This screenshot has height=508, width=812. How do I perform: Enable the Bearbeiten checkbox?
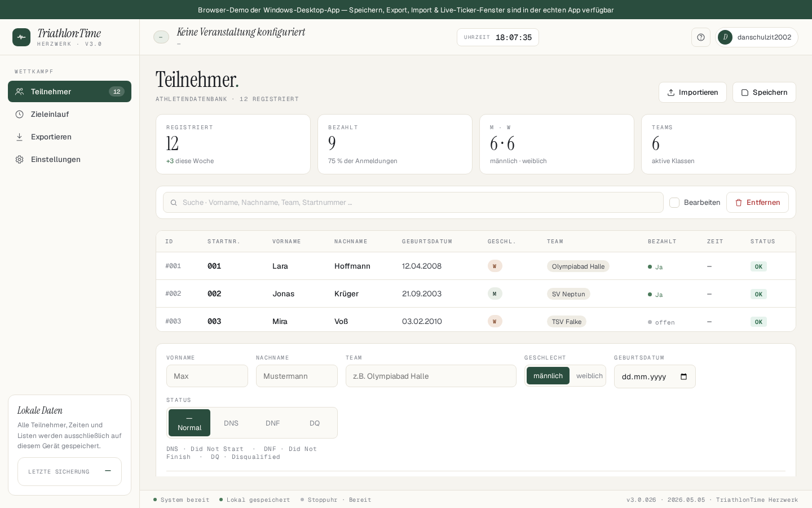(674, 203)
